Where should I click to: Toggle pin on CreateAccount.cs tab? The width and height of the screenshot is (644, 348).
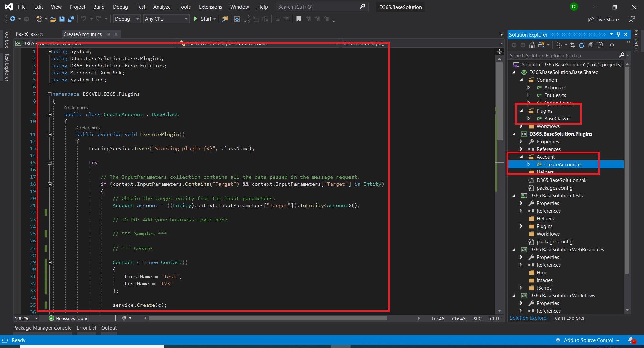point(108,34)
